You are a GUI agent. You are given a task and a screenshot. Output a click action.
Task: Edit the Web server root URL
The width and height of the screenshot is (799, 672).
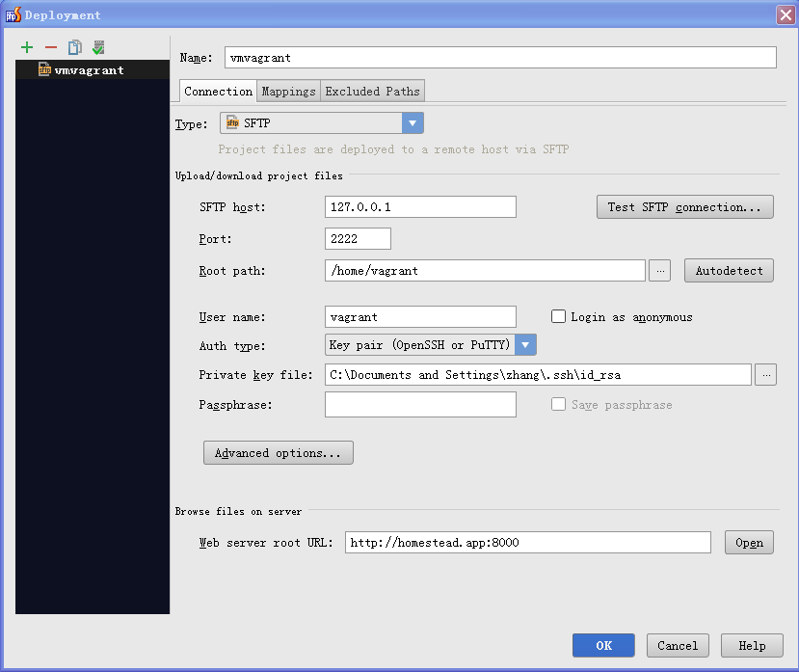(x=528, y=543)
